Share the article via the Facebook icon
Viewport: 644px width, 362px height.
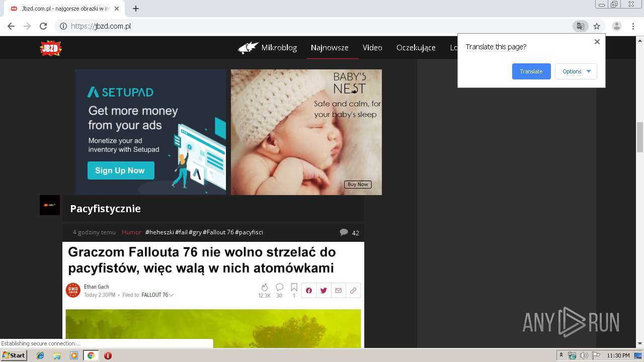(x=309, y=290)
